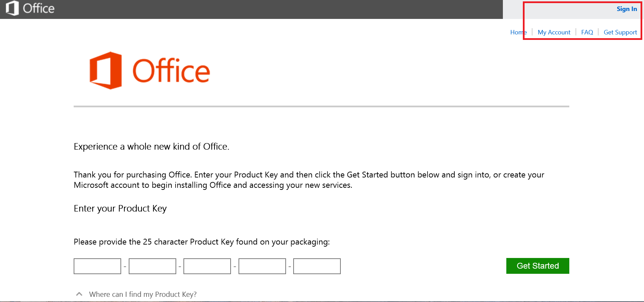The height and width of the screenshot is (302, 644).
Task: Focus the fifth product key field
Action: pos(317,266)
